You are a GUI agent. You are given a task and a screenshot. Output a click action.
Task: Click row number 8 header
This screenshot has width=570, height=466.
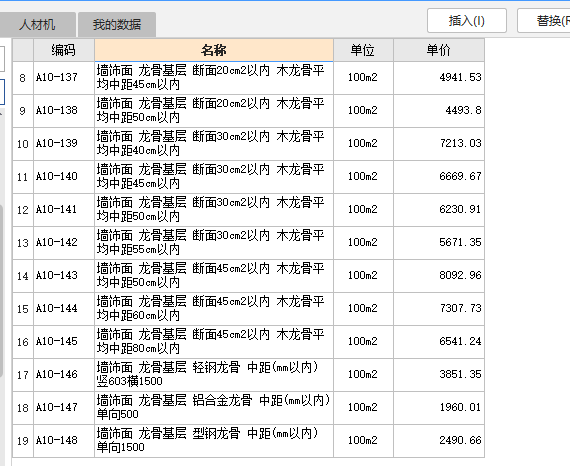[x=23, y=78]
